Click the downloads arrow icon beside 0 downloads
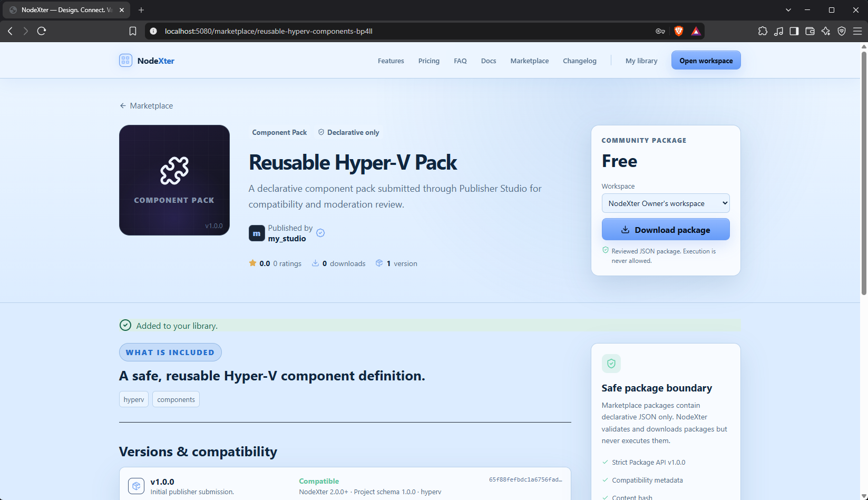868x500 pixels. pos(315,263)
